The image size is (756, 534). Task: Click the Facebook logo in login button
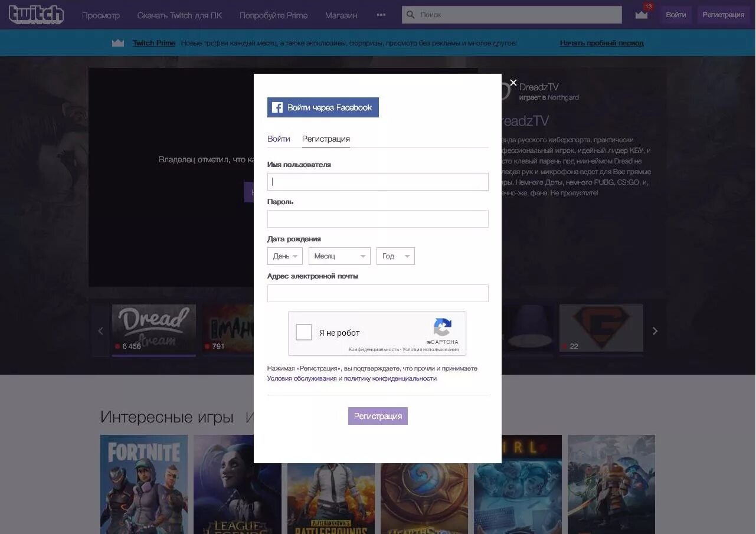[x=277, y=107]
